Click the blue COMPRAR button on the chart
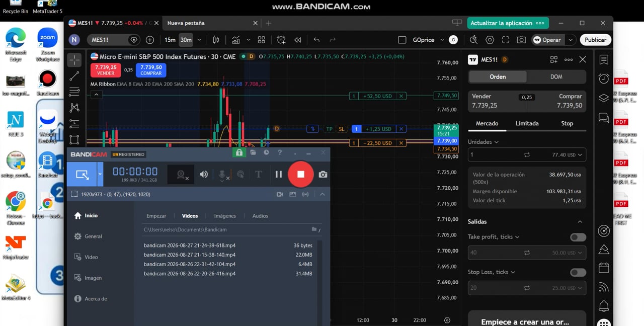 click(x=151, y=70)
